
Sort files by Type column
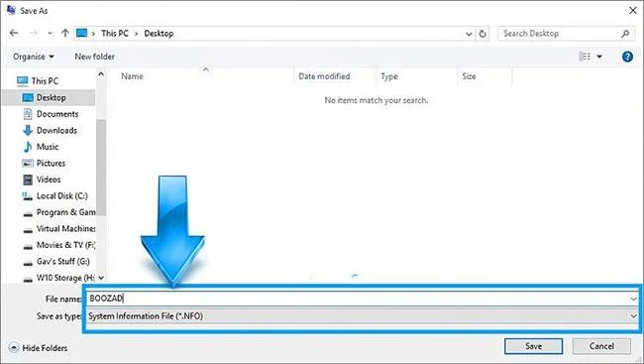[389, 76]
